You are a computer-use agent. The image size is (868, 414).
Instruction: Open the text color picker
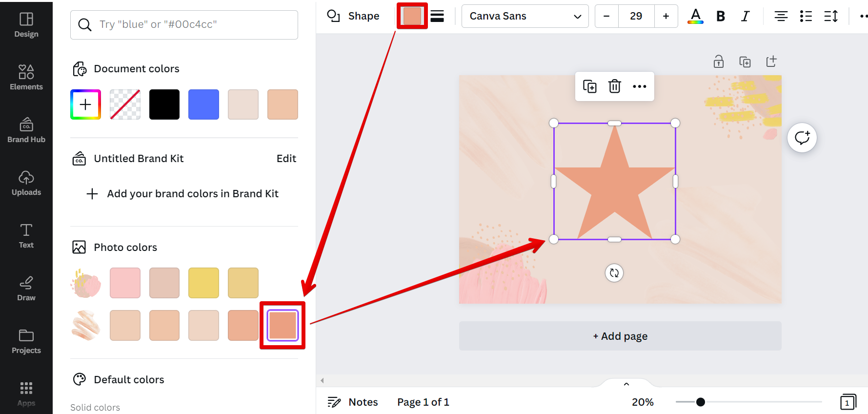pyautogui.click(x=695, y=16)
